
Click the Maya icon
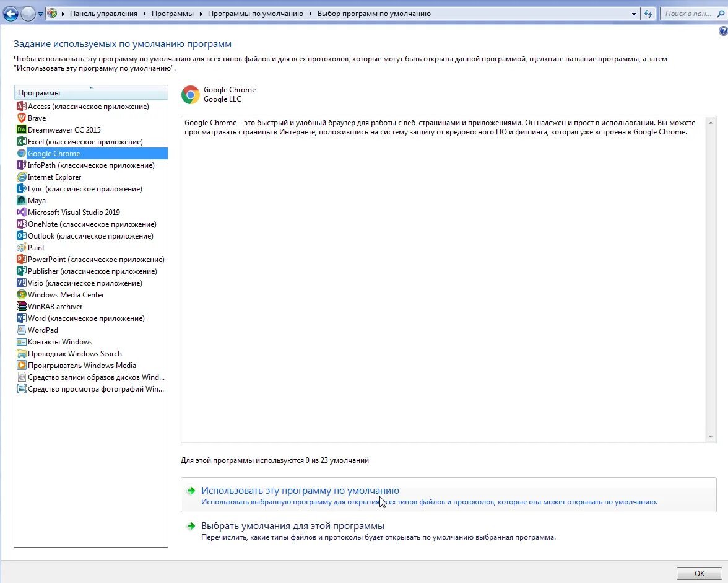[x=21, y=200]
